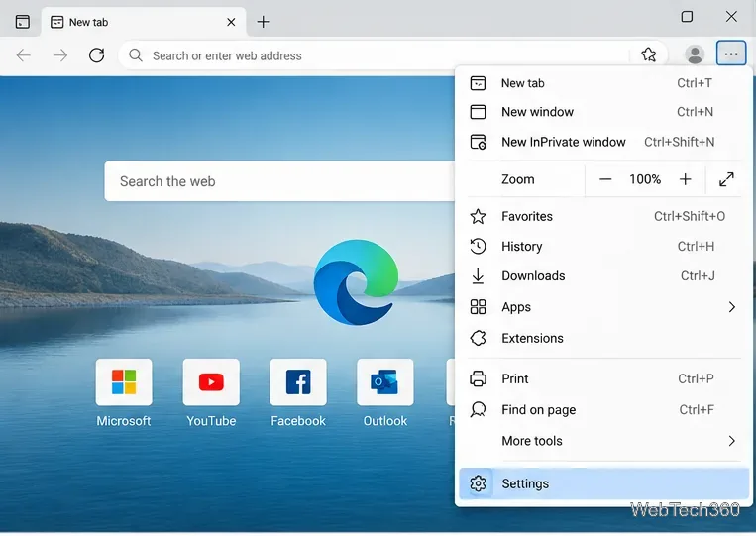Refresh the page

pyautogui.click(x=96, y=55)
